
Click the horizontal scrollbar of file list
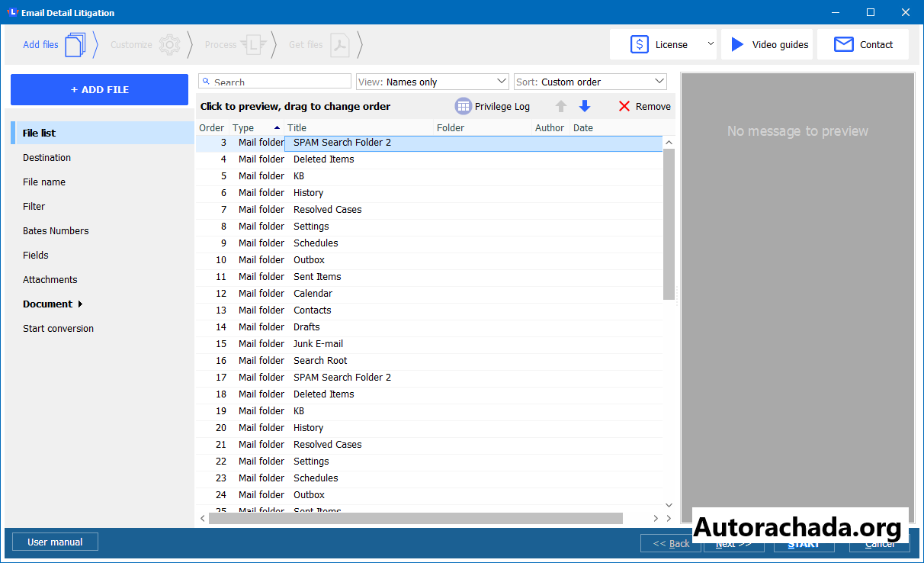click(x=415, y=519)
